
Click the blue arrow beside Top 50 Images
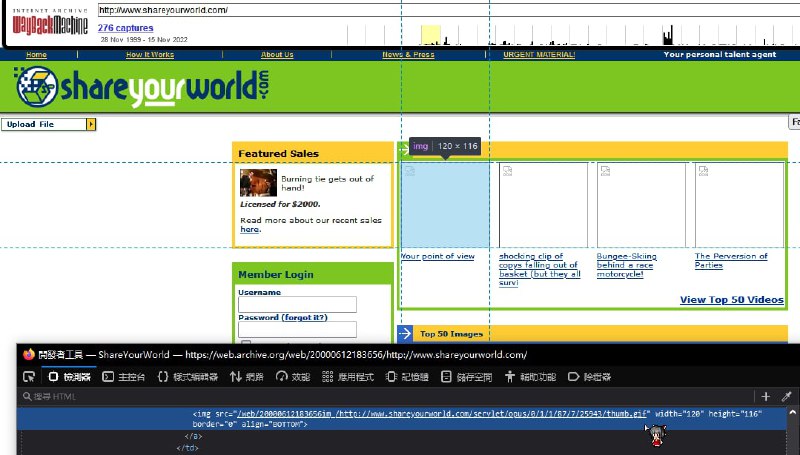405,334
